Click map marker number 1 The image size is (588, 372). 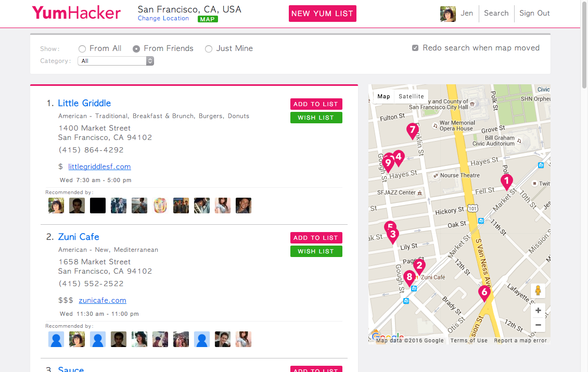507,182
